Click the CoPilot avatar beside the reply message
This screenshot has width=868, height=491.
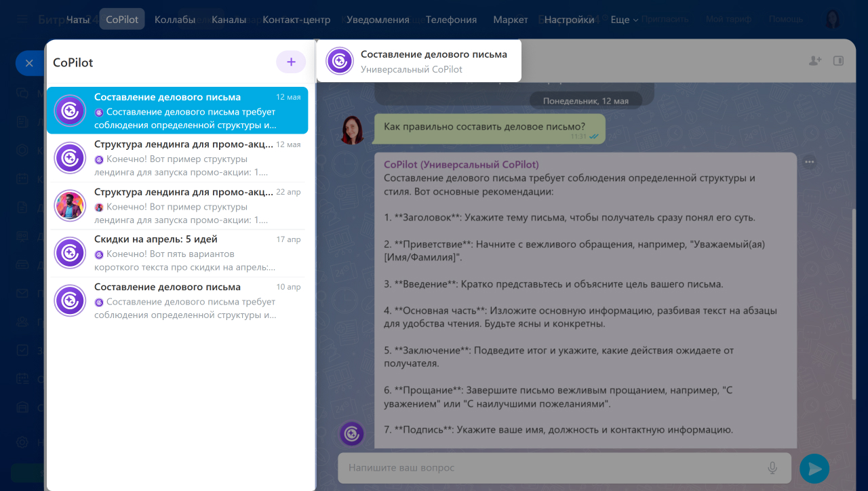[352, 434]
